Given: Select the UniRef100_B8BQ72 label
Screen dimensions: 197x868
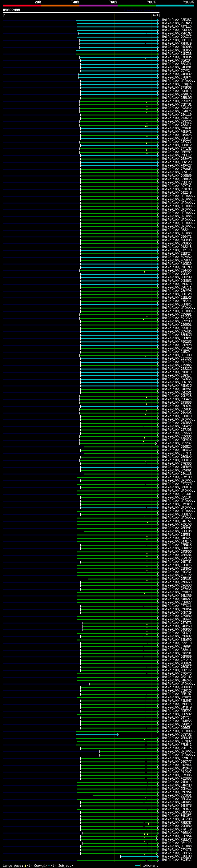Looking at the screenshot, I should [x=177, y=515].
